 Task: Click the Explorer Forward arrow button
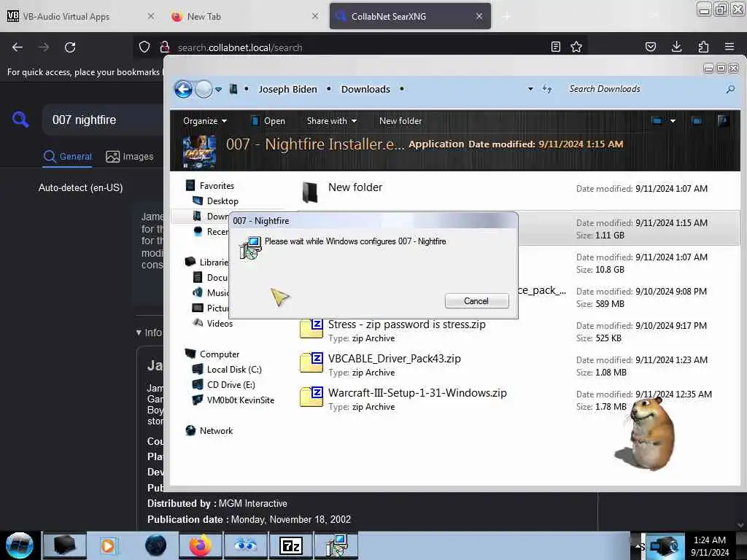tap(204, 89)
